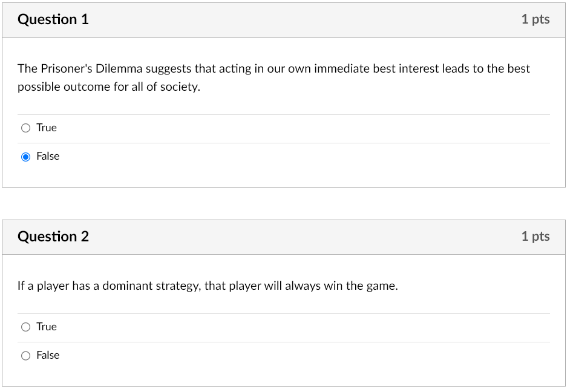The width and height of the screenshot is (573, 392).
Task: Mark the dominant strategy statement as True
Action: coord(25,327)
